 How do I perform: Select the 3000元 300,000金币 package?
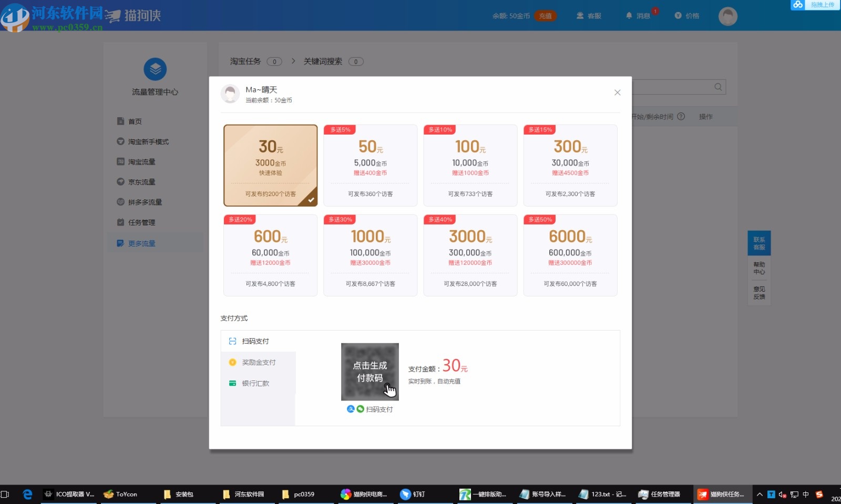[470, 255]
